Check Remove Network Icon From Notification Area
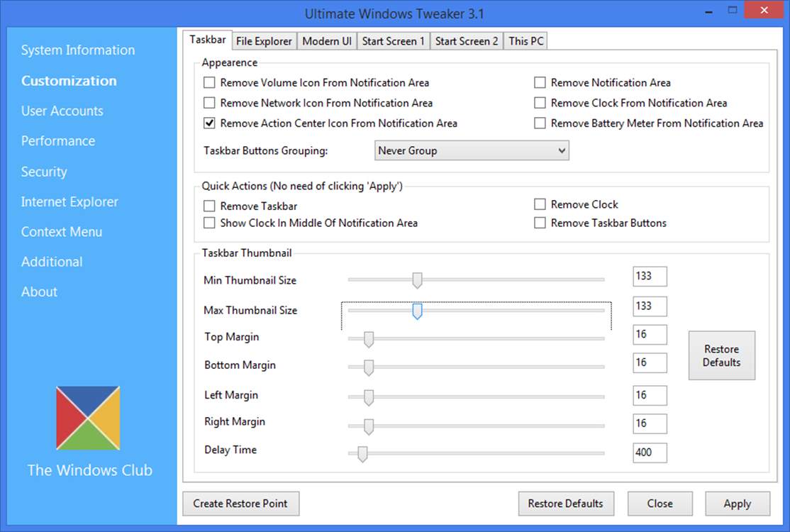790x532 pixels. tap(209, 103)
